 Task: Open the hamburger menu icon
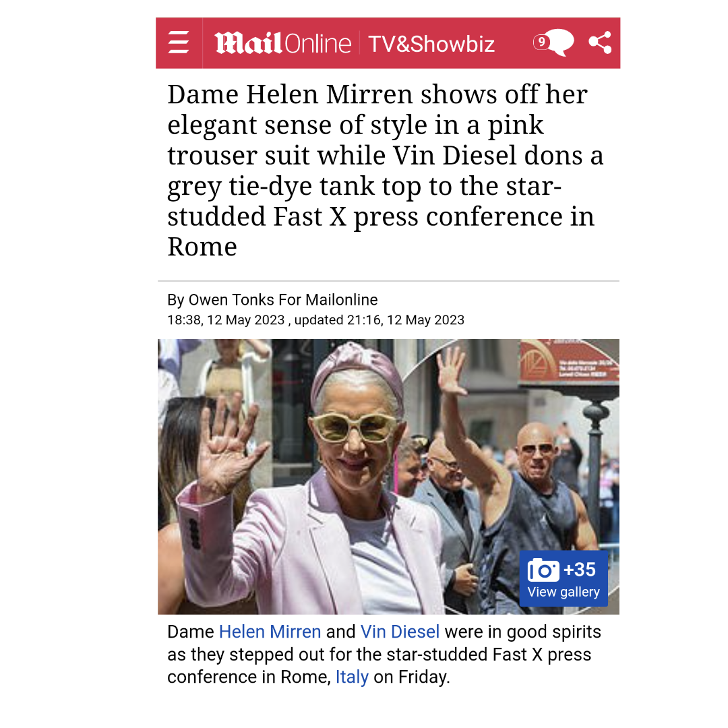click(x=179, y=42)
